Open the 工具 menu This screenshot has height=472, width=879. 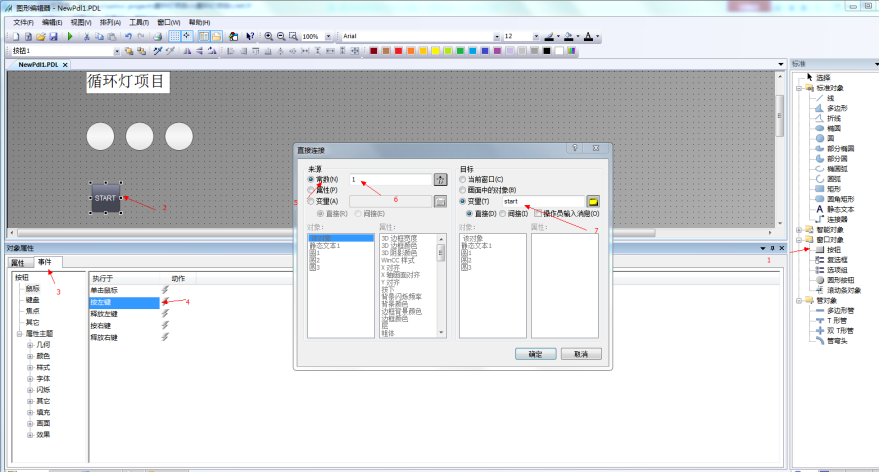[x=138, y=22]
